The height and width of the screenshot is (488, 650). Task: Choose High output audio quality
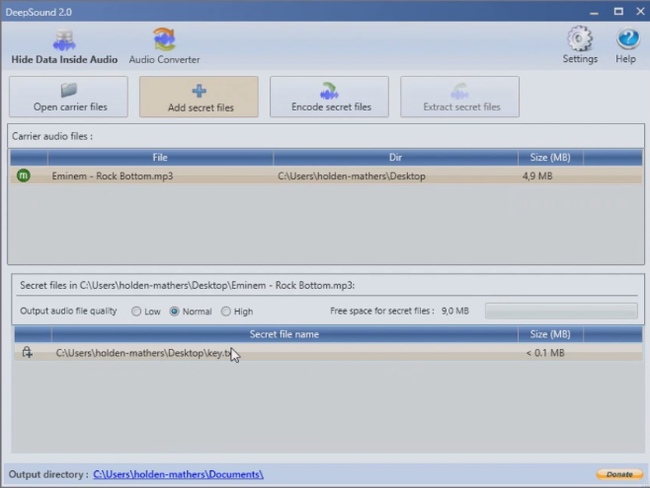click(226, 311)
